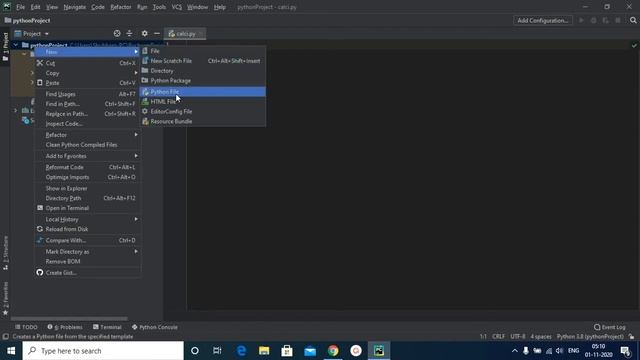Image resolution: width=640 pixels, height=360 pixels.
Task: Choose Directory in New submenu
Action: pos(202,71)
